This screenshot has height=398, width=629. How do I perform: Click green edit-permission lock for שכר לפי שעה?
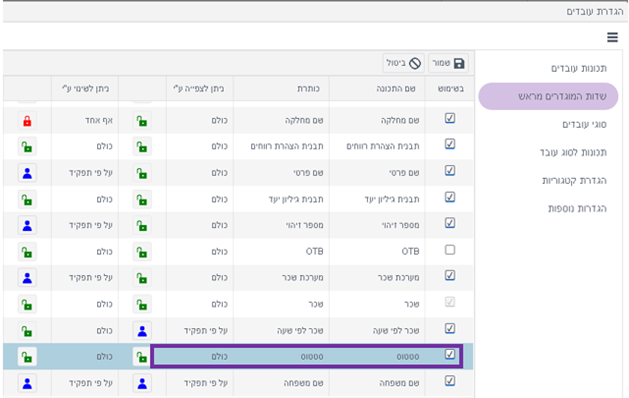click(x=27, y=331)
